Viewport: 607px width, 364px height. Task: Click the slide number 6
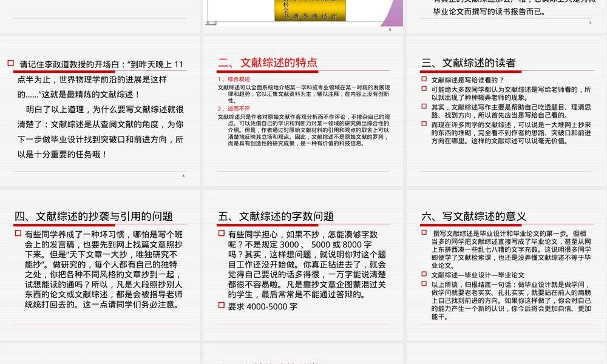[x=390, y=29]
